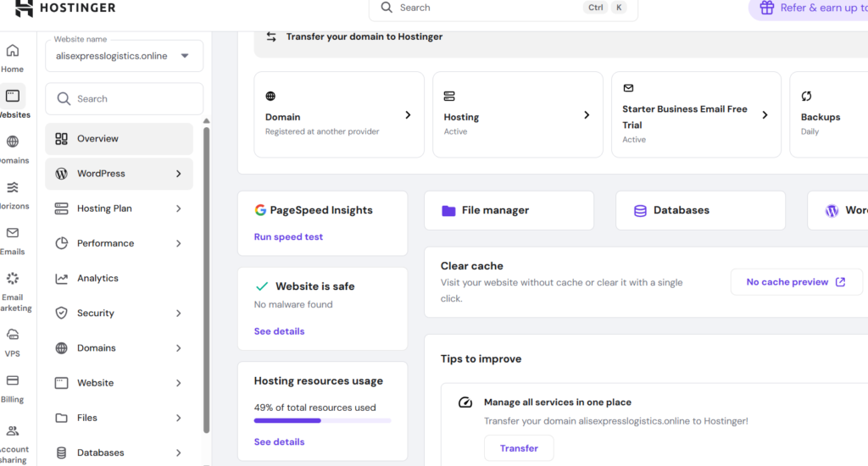Expand Hosting Plan submenu chevron

pos(178,208)
